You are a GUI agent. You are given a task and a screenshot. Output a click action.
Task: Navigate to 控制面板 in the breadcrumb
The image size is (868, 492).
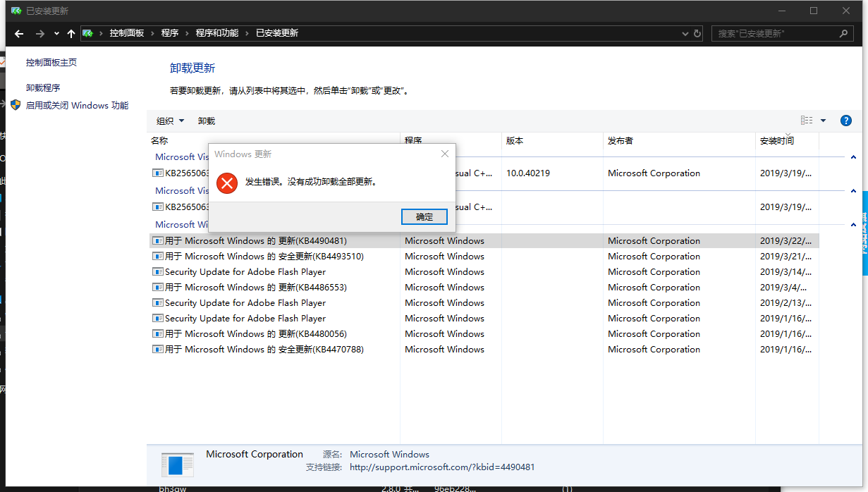(126, 33)
